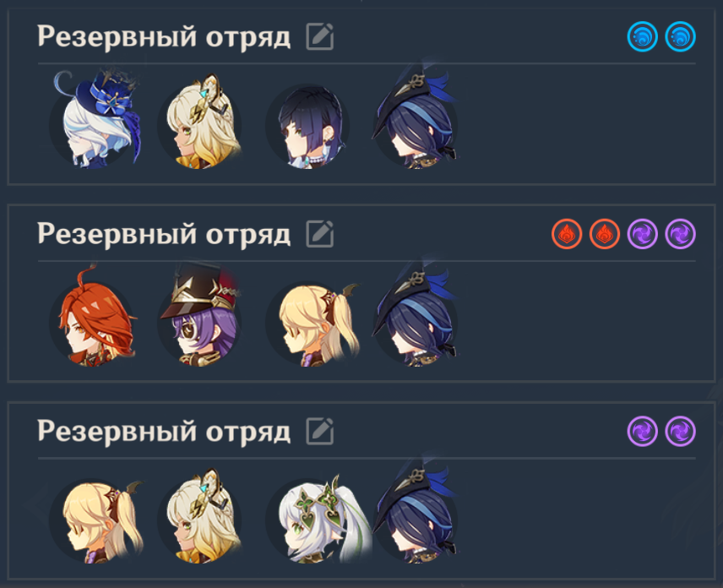The width and height of the screenshot is (723, 588).
Task: Select blonde ponytail character in second team
Action: (311, 323)
